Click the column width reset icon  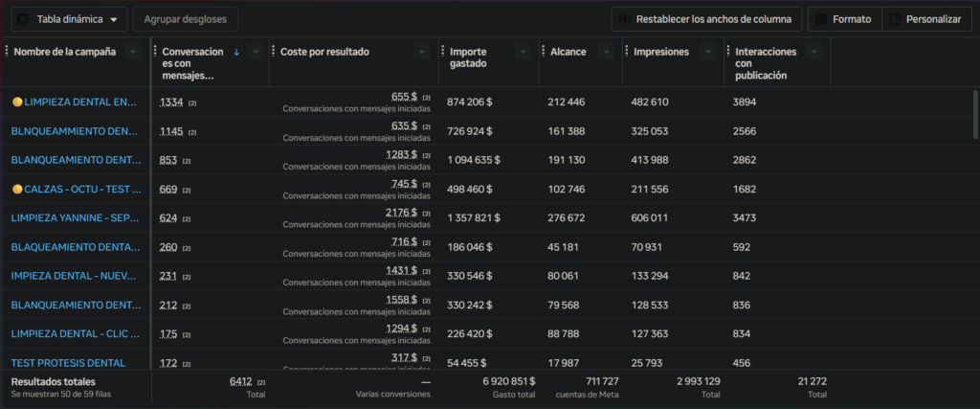[x=624, y=19]
